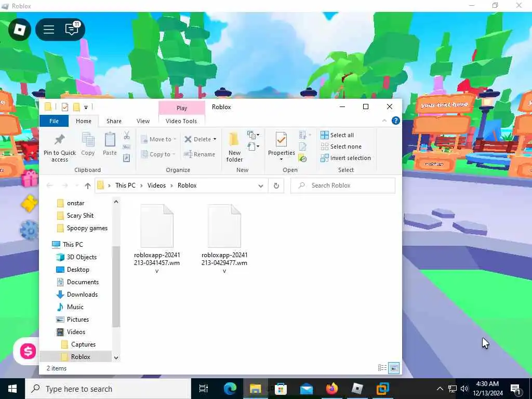Expand breadcrumb arrow after Videos

pyautogui.click(x=171, y=185)
